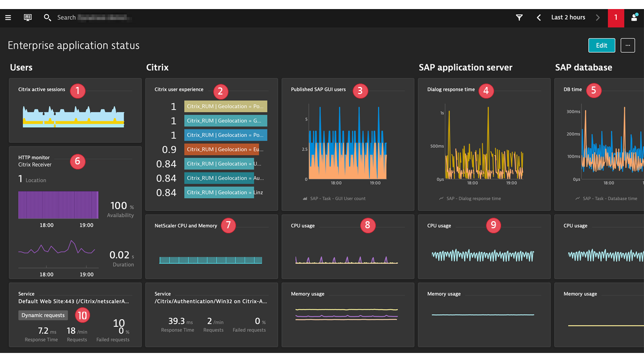This screenshot has width=644, height=362.
Task: Open the three-dots more options menu
Action: [627, 45]
